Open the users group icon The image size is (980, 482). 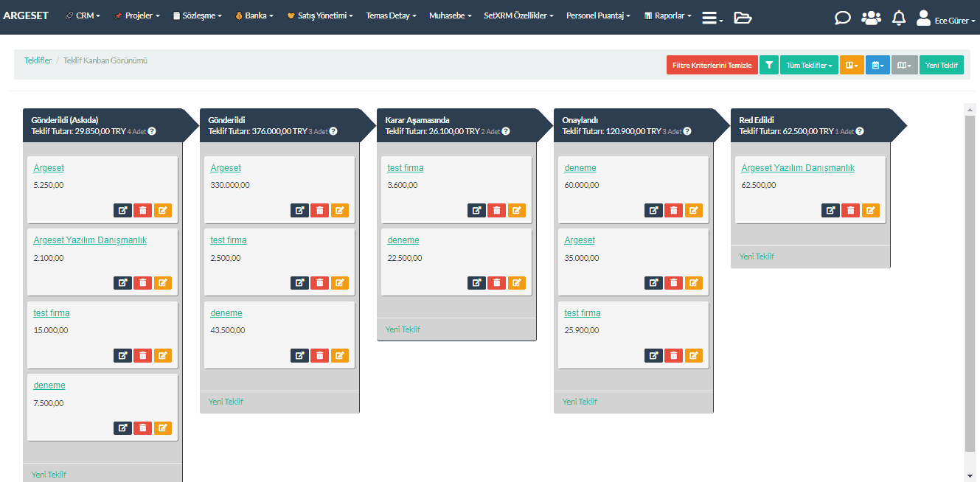[x=871, y=18]
